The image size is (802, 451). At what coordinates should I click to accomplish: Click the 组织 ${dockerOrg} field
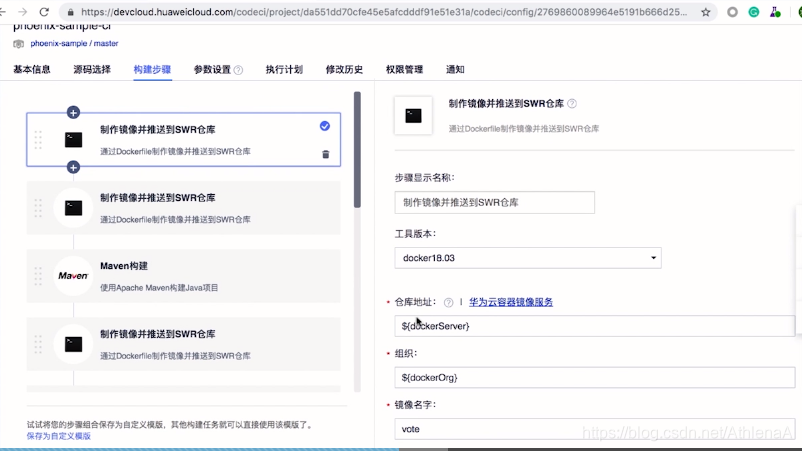tap(595, 377)
